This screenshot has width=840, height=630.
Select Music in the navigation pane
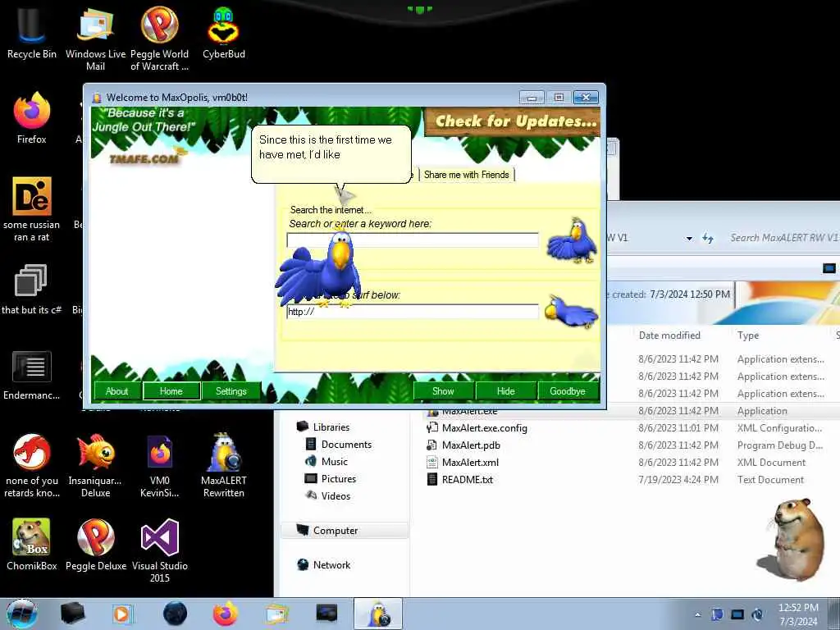point(326,461)
